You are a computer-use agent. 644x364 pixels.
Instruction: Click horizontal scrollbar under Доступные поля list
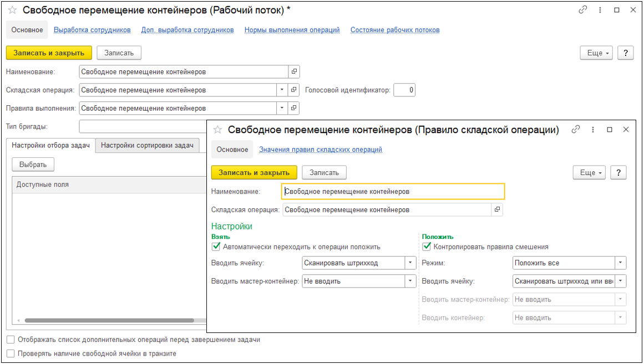point(109,320)
